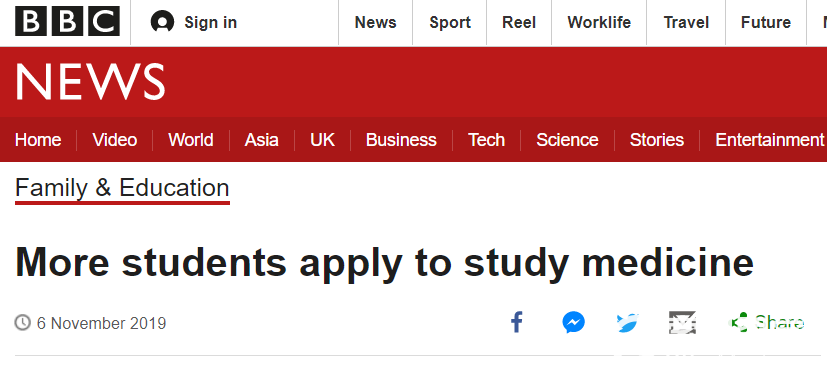Click the NEWS banner logo
827x379 pixels.
pyautogui.click(x=90, y=82)
